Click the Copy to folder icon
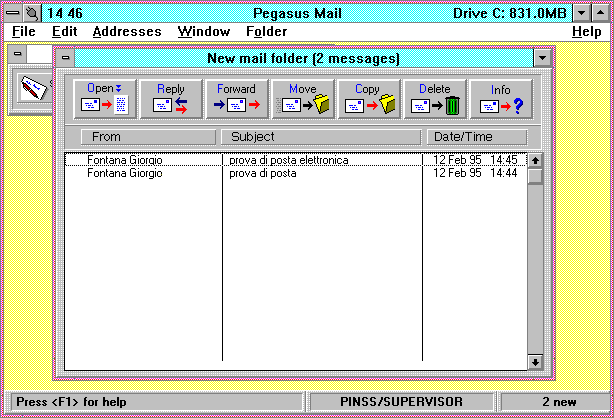Image resolution: width=614 pixels, height=418 pixels. (x=368, y=100)
